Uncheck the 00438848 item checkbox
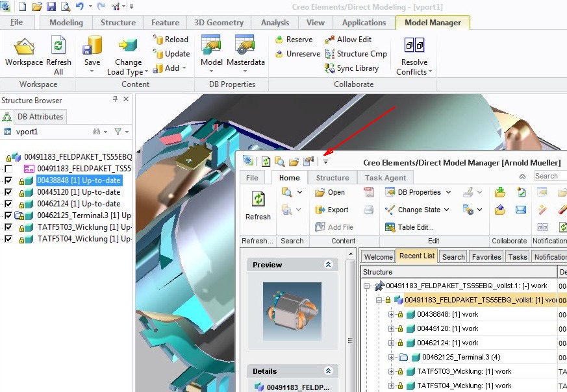 tap(8, 180)
